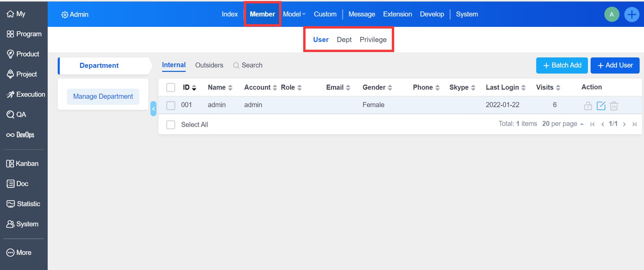
Task: Expand the Model dropdown menu
Action: (294, 14)
